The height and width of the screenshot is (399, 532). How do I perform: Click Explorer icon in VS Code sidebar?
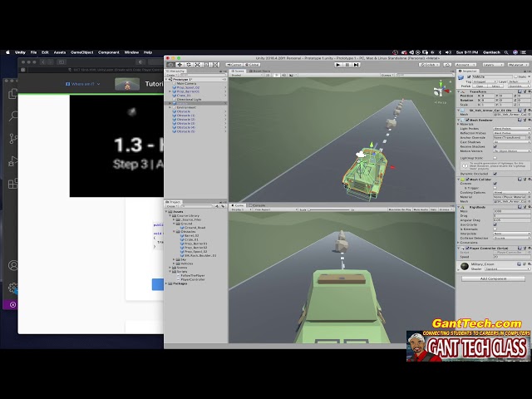pyautogui.click(x=13, y=94)
